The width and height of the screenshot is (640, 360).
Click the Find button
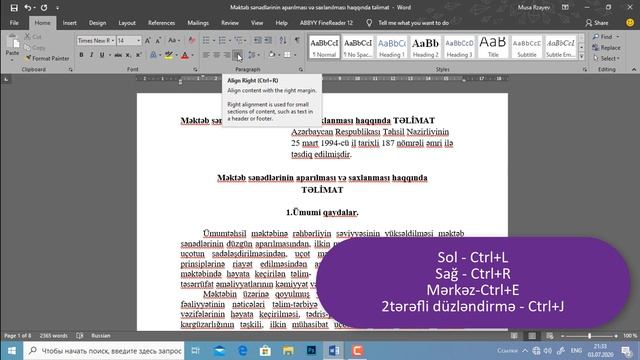click(603, 37)
